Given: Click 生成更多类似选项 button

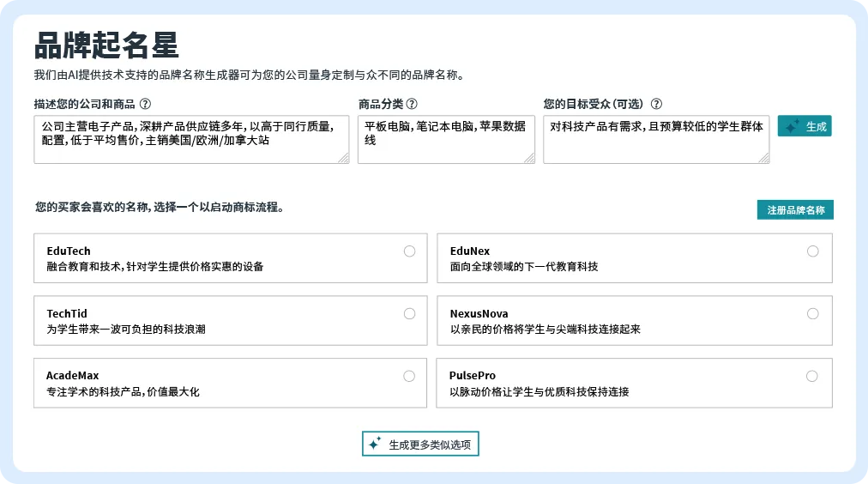Looking at the screenshot, I should point(420,445).
